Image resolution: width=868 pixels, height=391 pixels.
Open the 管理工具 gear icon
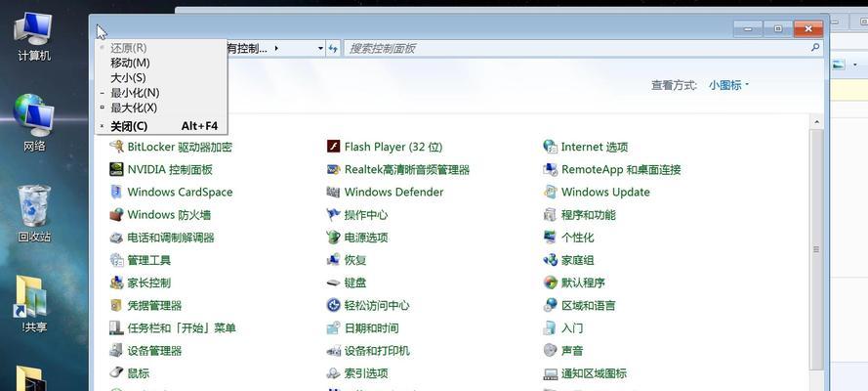116,260
